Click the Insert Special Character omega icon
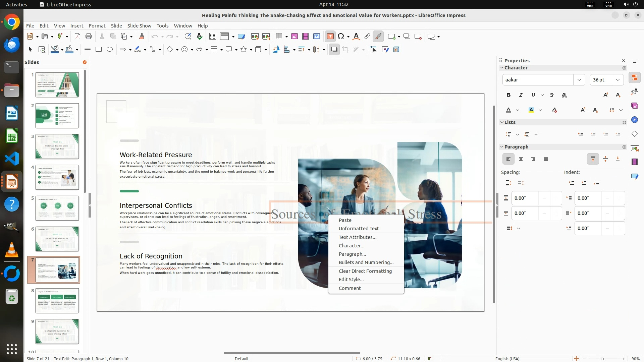 341,36
